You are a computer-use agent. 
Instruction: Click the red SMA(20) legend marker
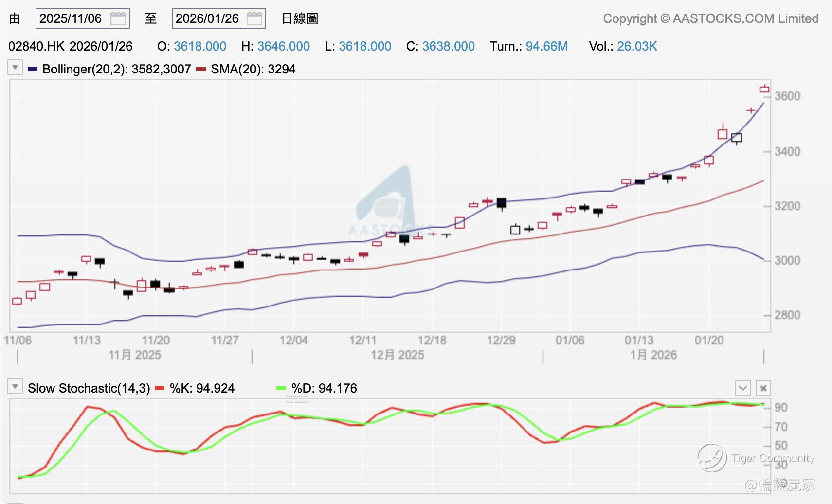tap(201, 69)
